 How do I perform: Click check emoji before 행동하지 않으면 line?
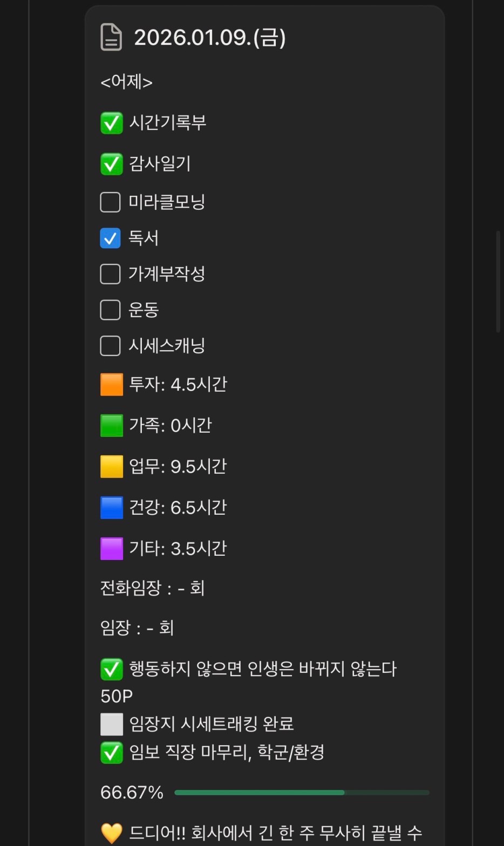click(x=112, y=670)
